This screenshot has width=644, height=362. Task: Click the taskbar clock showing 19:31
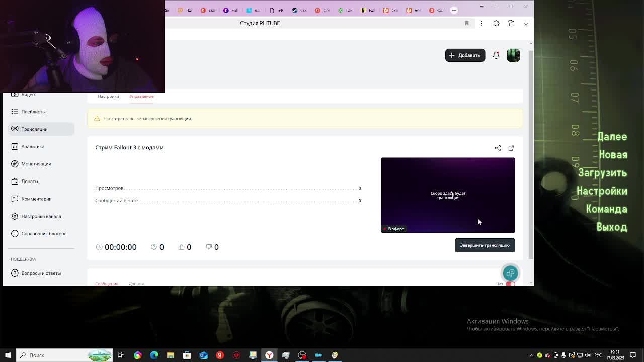(615, 355)
